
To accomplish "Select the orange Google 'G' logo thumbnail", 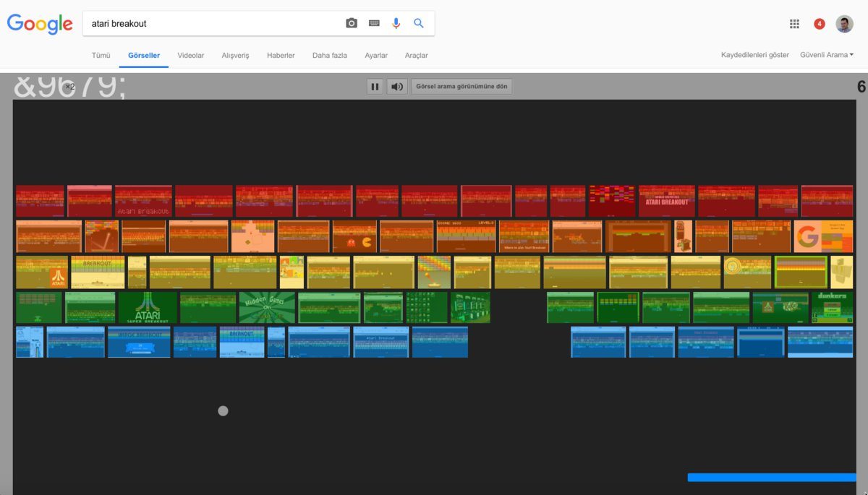I will click(823, 236).
